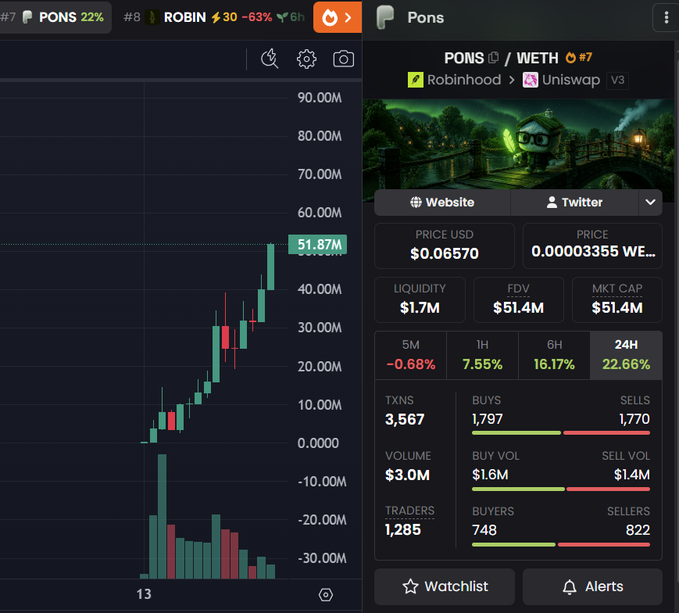Open the Pons Twitter button
The image size is (679, 613).
(575, 202)
